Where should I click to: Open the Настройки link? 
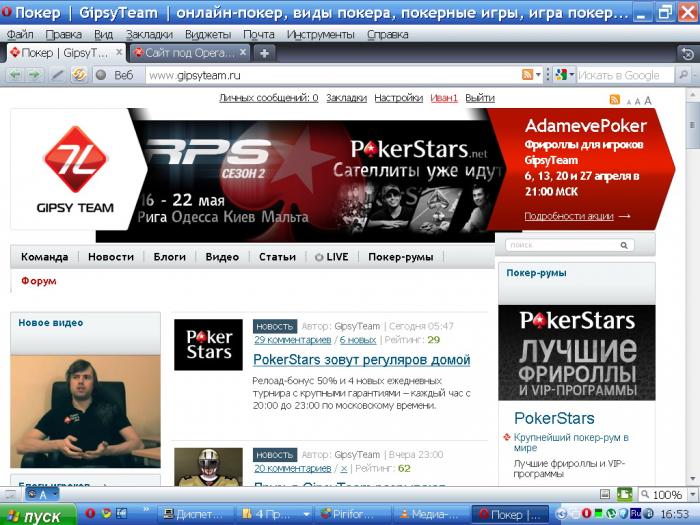click(x=398, y=98)
